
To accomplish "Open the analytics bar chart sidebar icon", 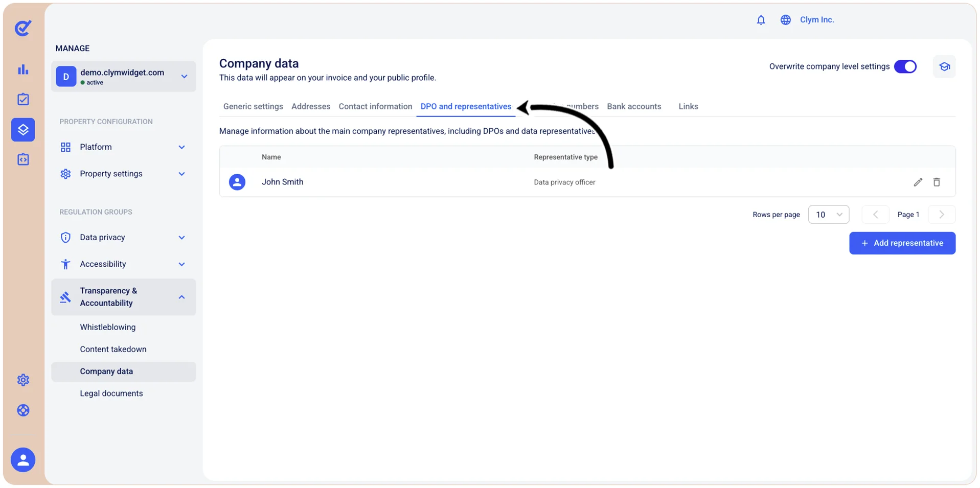I will click(x=23, y=69).
